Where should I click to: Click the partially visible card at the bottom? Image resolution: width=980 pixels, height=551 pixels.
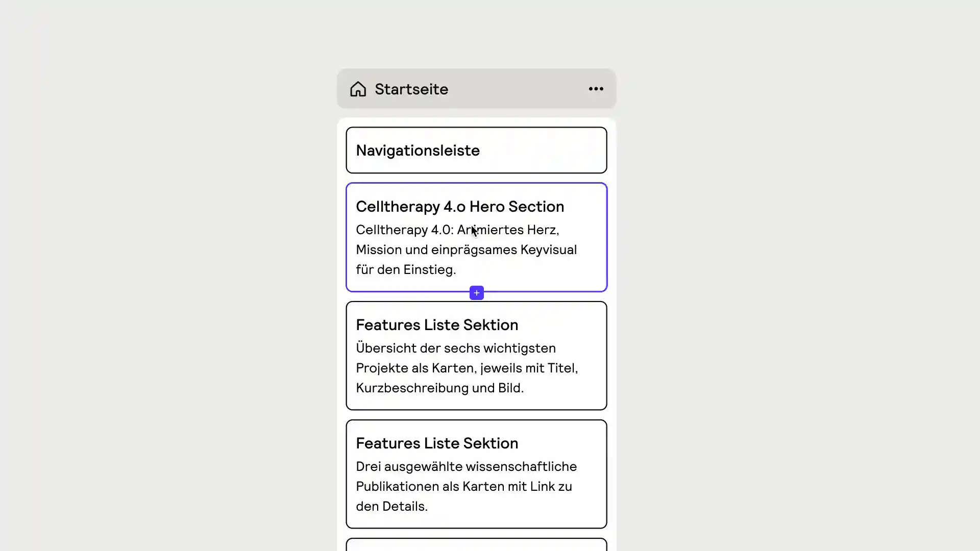click(476, 545)
